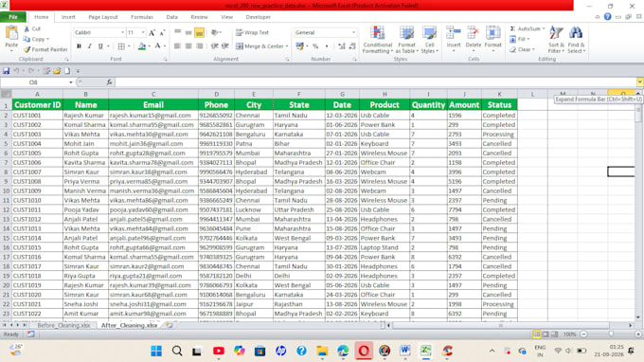The width and height of the screenshot is (644, 362).
Task: Open Word from the Windows taskbar
Action: click(x=405, y=351)
